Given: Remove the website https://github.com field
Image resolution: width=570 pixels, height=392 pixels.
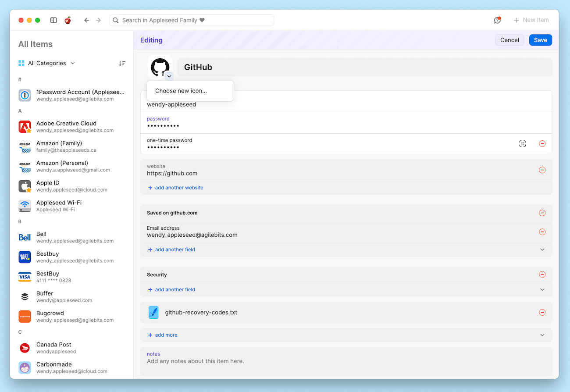Looking at the screenshot, I should point(542,170).
